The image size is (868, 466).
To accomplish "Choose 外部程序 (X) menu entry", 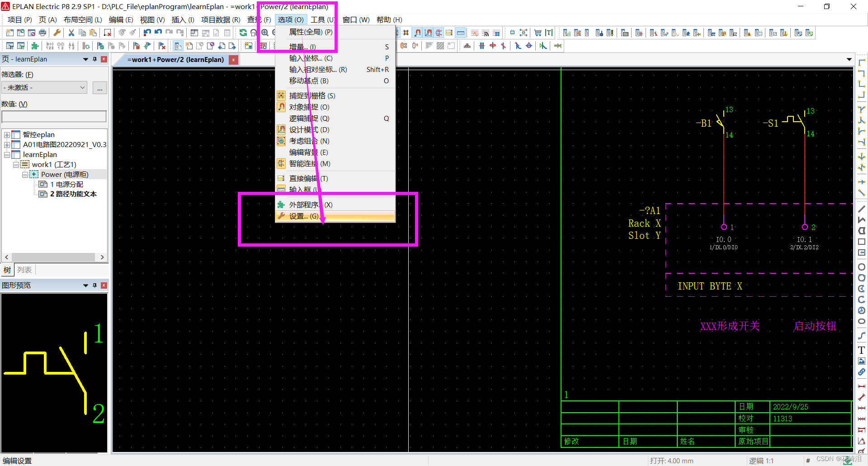I will [x=335, y=204].
